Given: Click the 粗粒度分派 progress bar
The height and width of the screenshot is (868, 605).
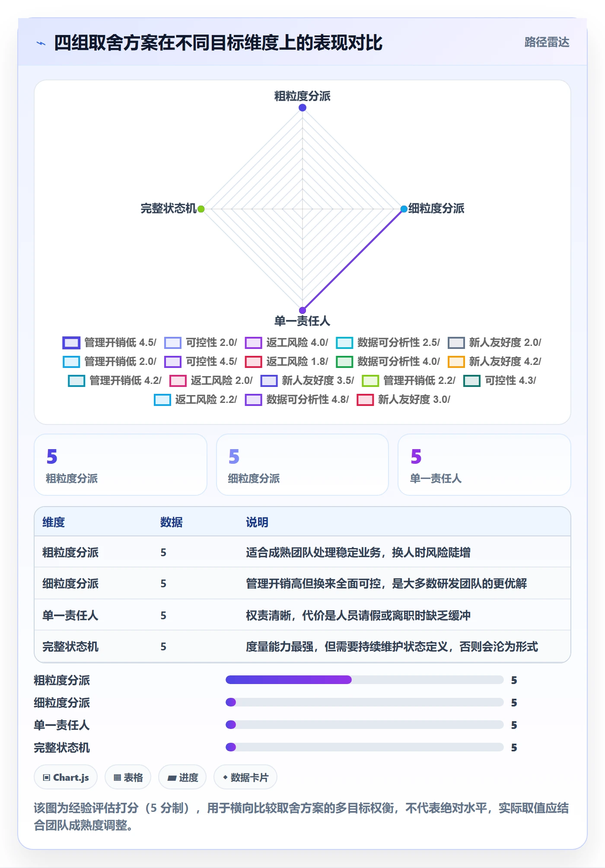Looking at the screenshot, I should click(365, 680).
